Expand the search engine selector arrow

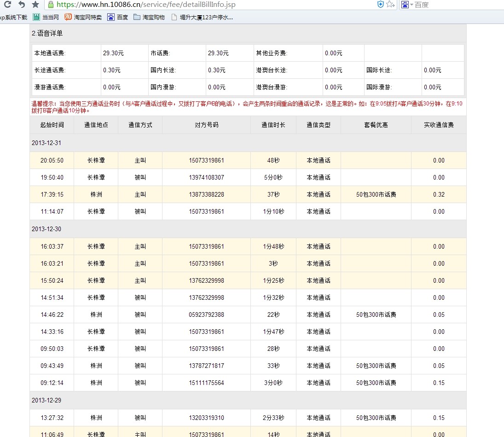[411, 5]
